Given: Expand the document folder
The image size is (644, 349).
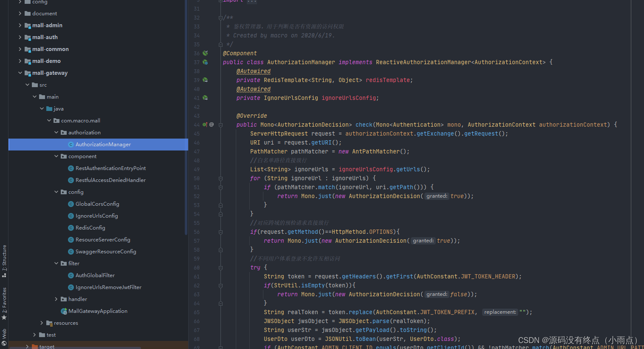Looking at the screenshot, I should click(x=20, y=14).
